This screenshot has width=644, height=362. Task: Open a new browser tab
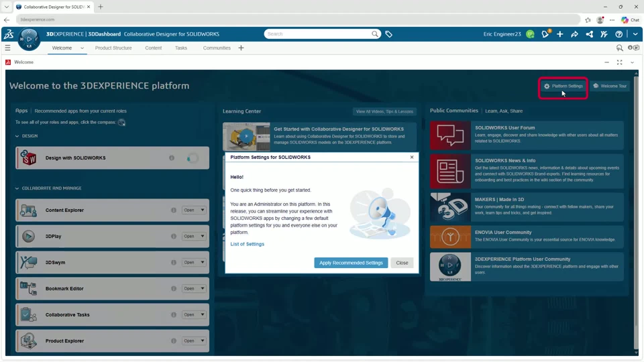(101, 7)
